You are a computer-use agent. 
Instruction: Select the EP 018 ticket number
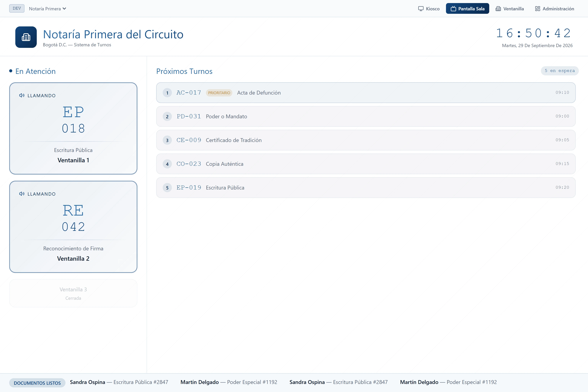tap(73, 120)
